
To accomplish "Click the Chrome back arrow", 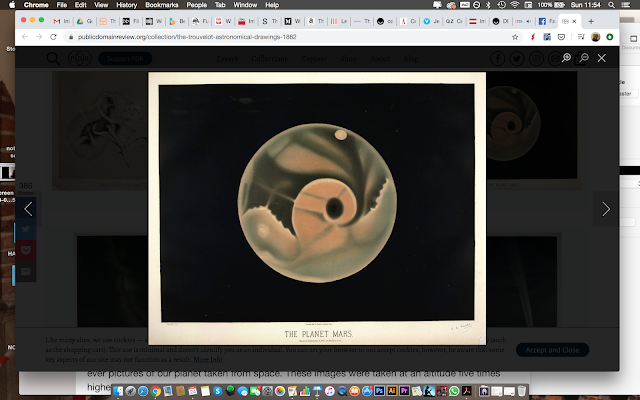I will [25, 37].
